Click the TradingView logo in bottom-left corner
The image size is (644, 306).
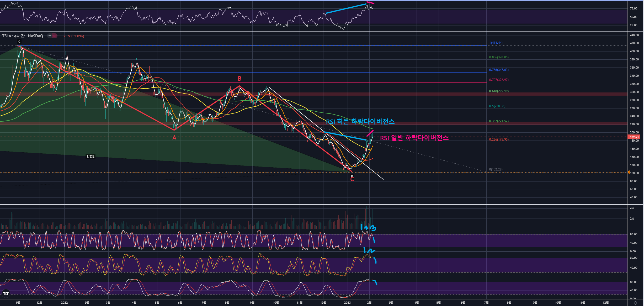6,293
